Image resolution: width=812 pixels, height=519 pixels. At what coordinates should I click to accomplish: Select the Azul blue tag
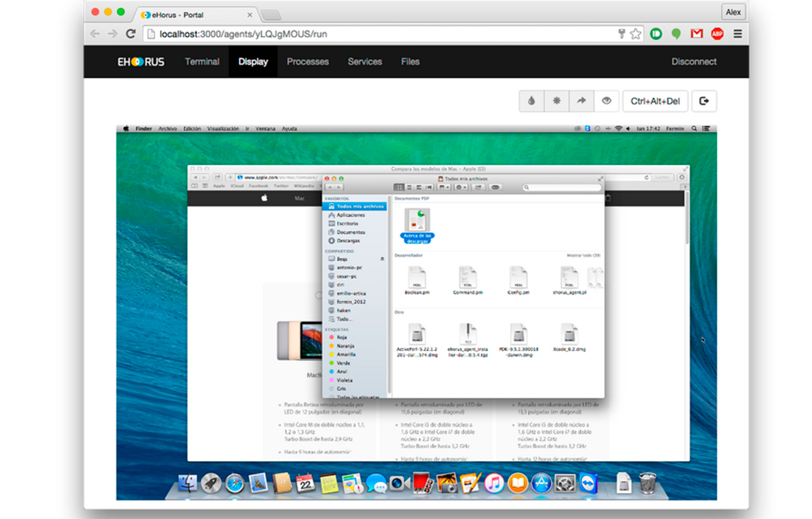pos(354,372)
